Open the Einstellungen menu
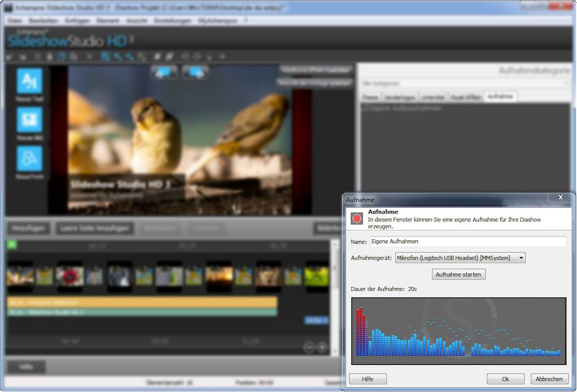This screenshot has height=392, width=577. [x=173, y=20]
